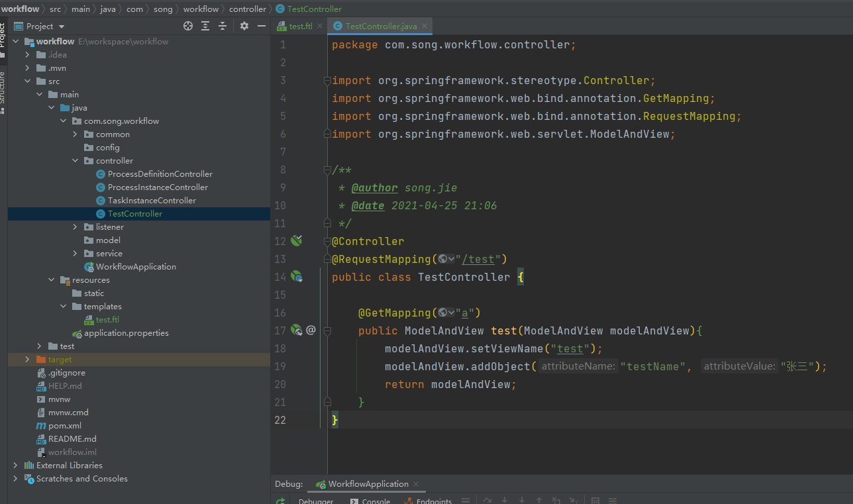853x504 pixels.
Task: Hide the Project tool window with minus icon
Action: pyautogui.click(x=262, y=26)
